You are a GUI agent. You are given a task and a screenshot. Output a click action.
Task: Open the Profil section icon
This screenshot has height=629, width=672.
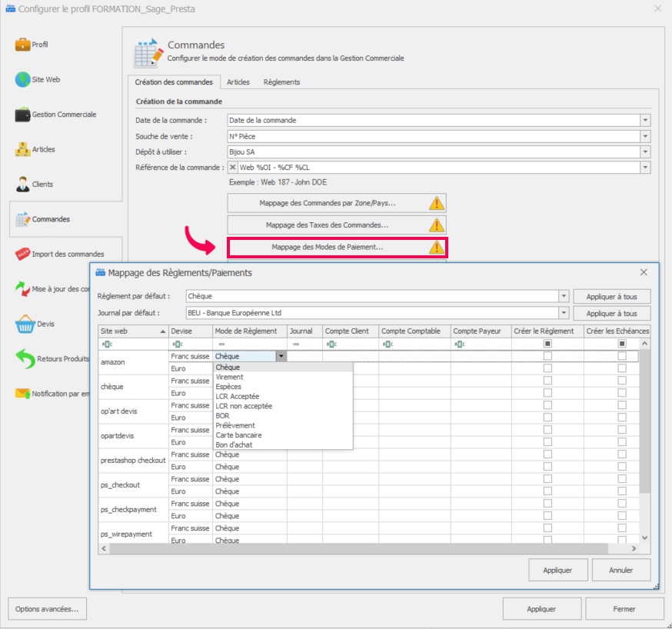[22, 45]
